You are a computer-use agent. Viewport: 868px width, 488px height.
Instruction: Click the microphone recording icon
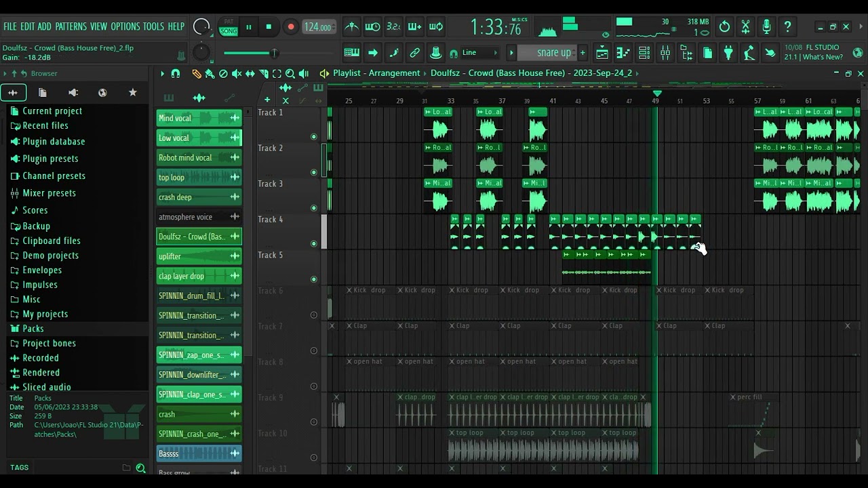(x=766, y=27)
